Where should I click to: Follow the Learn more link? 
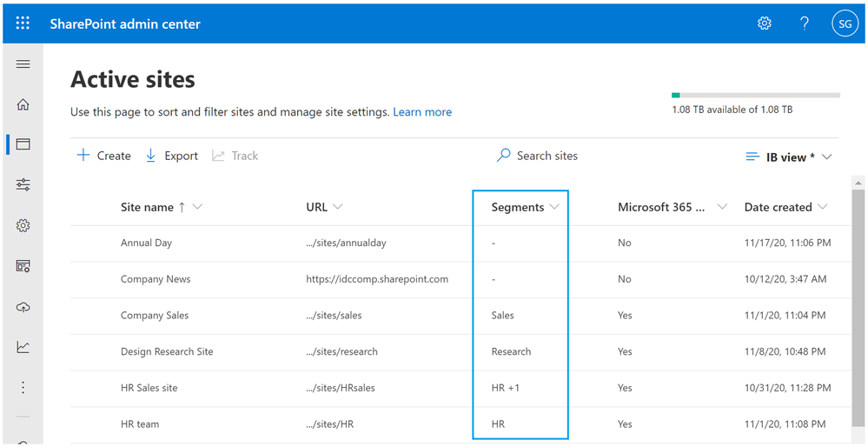[x=422, y=112]
